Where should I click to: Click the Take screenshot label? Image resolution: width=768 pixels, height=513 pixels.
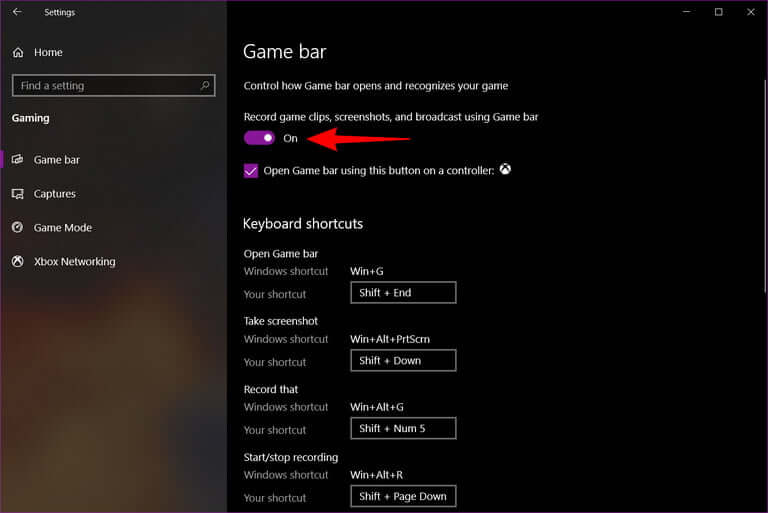tap(281, 321)
